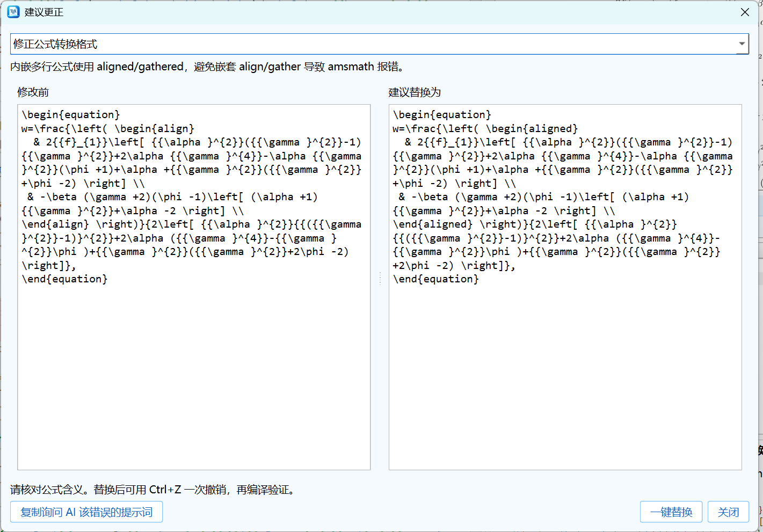Click empty area of 建议替换为 code box

(x=565, y=376)
